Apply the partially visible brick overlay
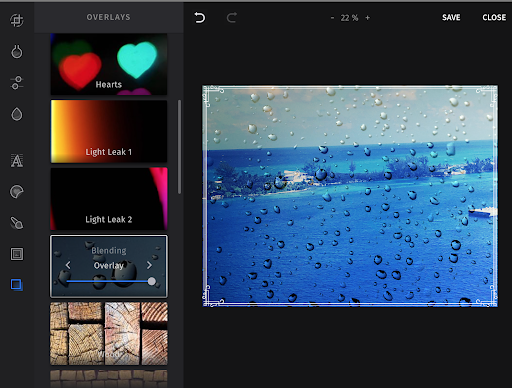This screenshot has height=388, width=512. point(109,379)
